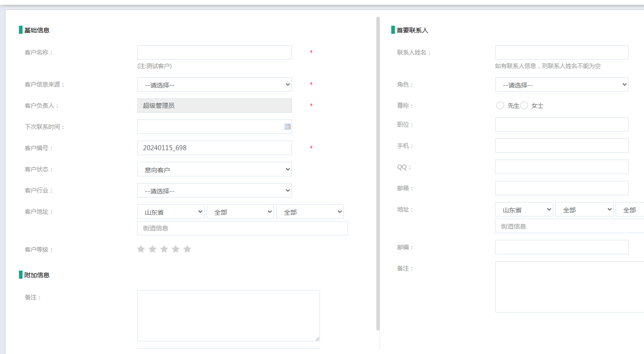Open the calendar picker for 下次联系时间
The height and width of the screenshot is (354, 644).
coord(287,127)
